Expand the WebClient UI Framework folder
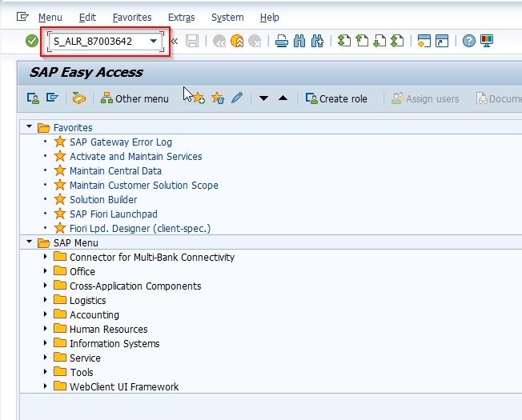Viewport: 522px width, 420px height. click(46, 386)
